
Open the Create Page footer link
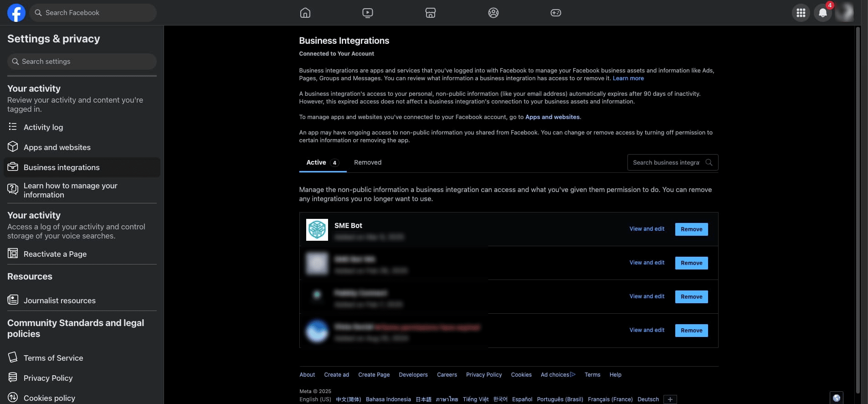tap(374, 375)
